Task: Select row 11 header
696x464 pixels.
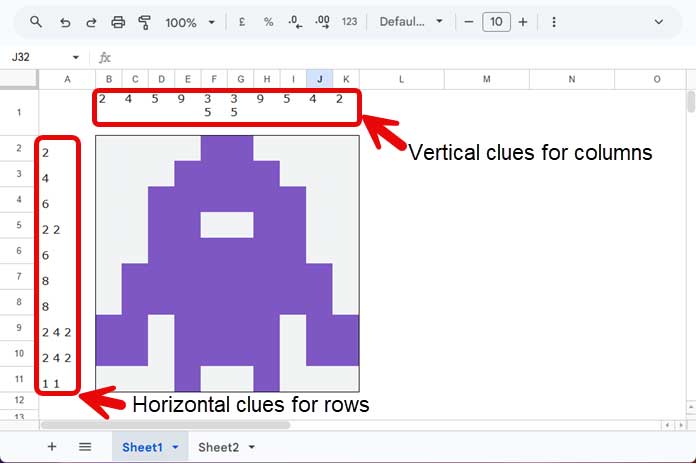Action: tap(19, 379)
